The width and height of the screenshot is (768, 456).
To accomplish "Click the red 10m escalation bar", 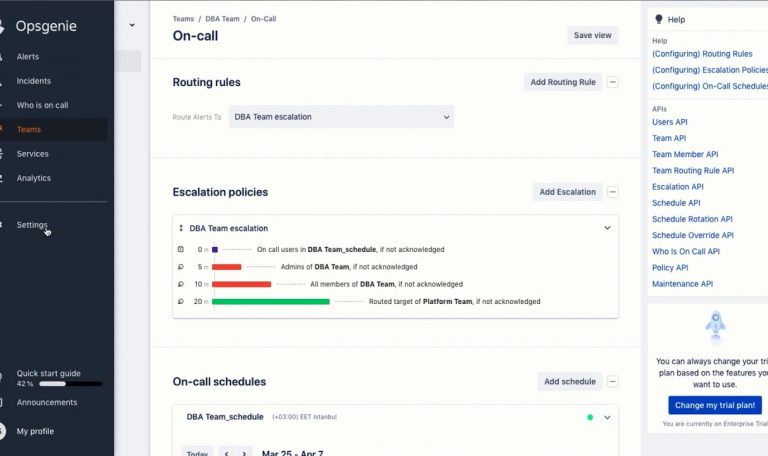I will coord(241,284).
